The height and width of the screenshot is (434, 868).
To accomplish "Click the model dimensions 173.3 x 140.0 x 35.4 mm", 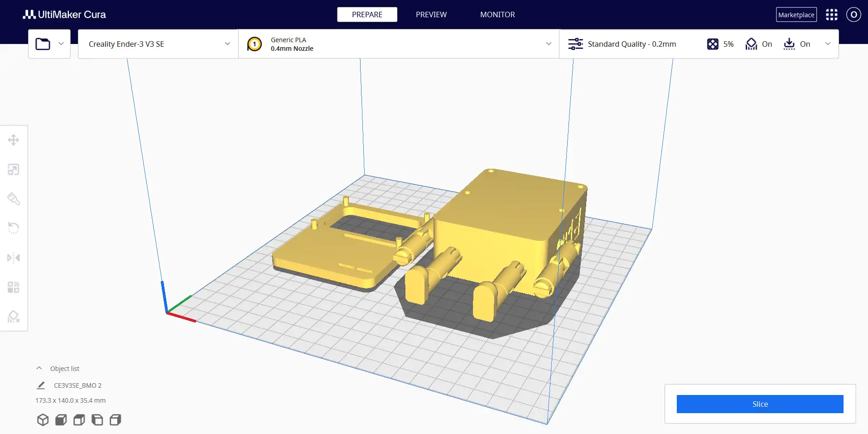I will pos(70,400).
